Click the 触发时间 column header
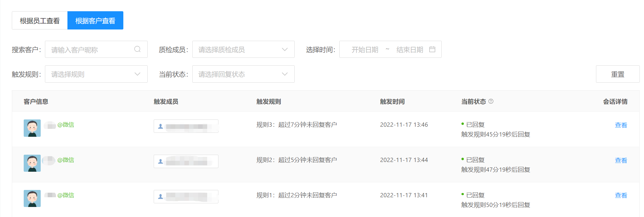 [x=392, y=102]
